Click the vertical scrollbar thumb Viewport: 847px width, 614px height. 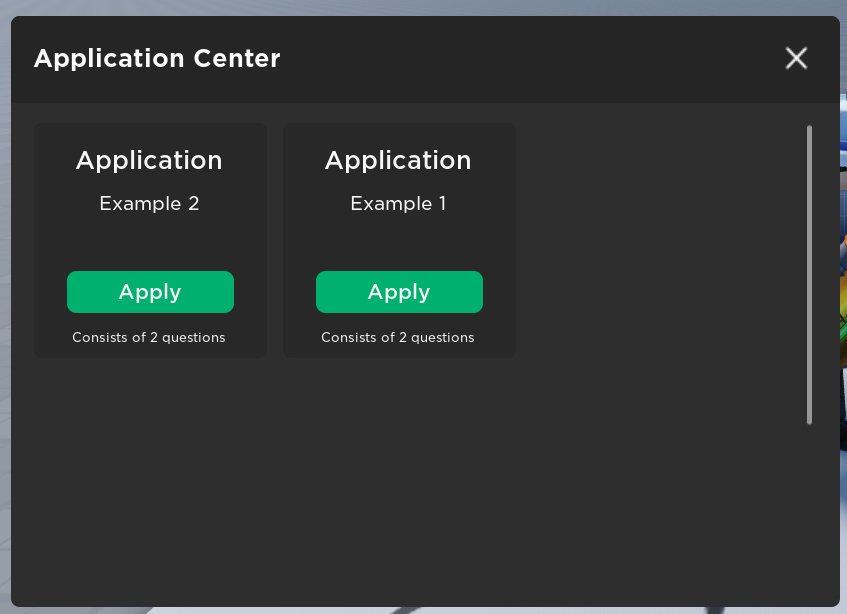pyautogui.click(x=809, y=274)
